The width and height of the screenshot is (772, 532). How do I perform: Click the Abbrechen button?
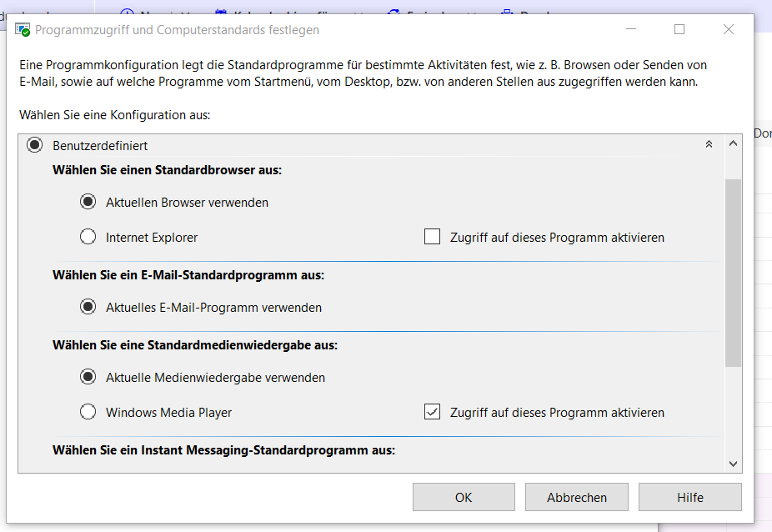point(577,497)
